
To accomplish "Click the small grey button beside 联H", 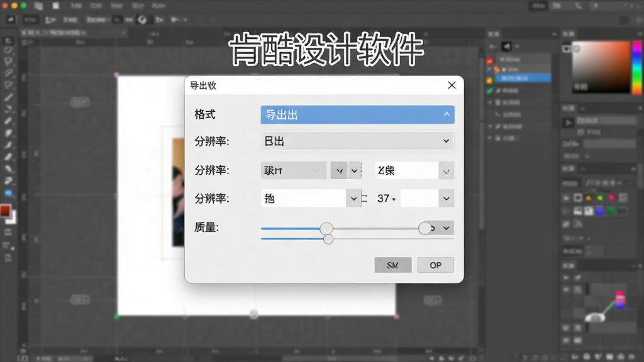I will click(339, 171).
